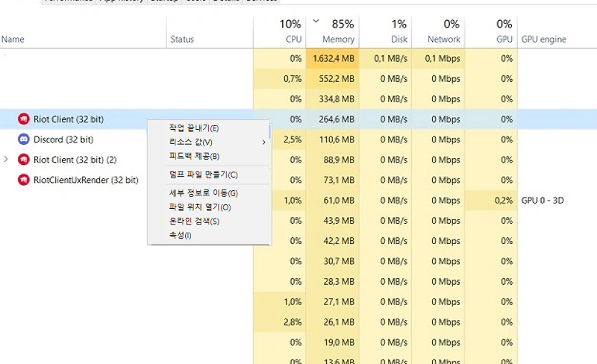Click the 19,0 MB memory cell
597x364 pixels.
(x=333, y=342)
